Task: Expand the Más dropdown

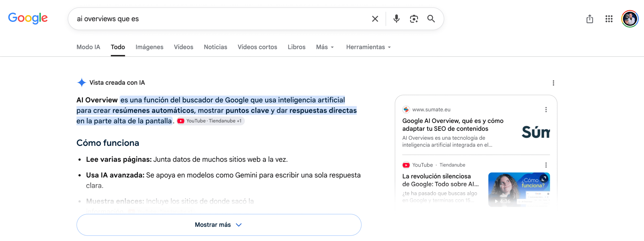Action: tap(325, 47)
